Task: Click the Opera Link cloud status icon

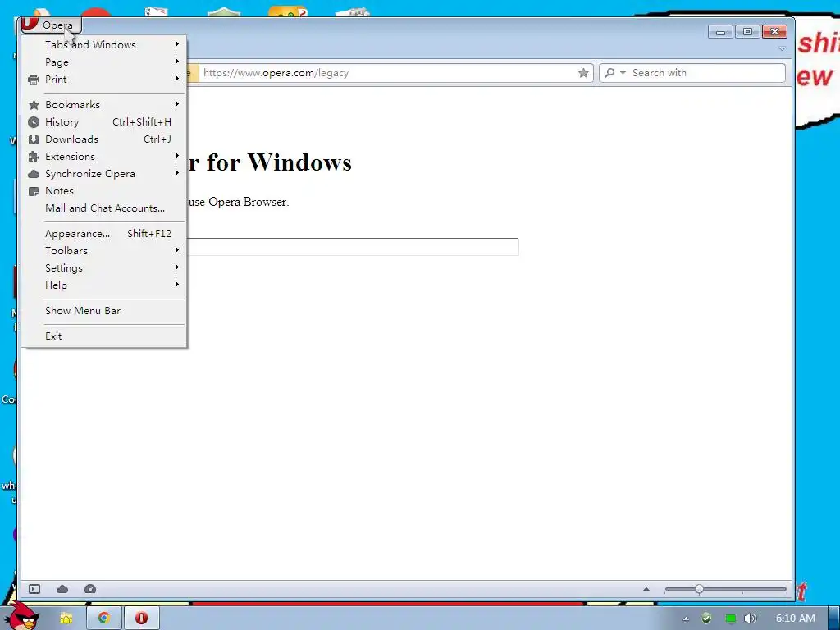Action: point(62,589)
